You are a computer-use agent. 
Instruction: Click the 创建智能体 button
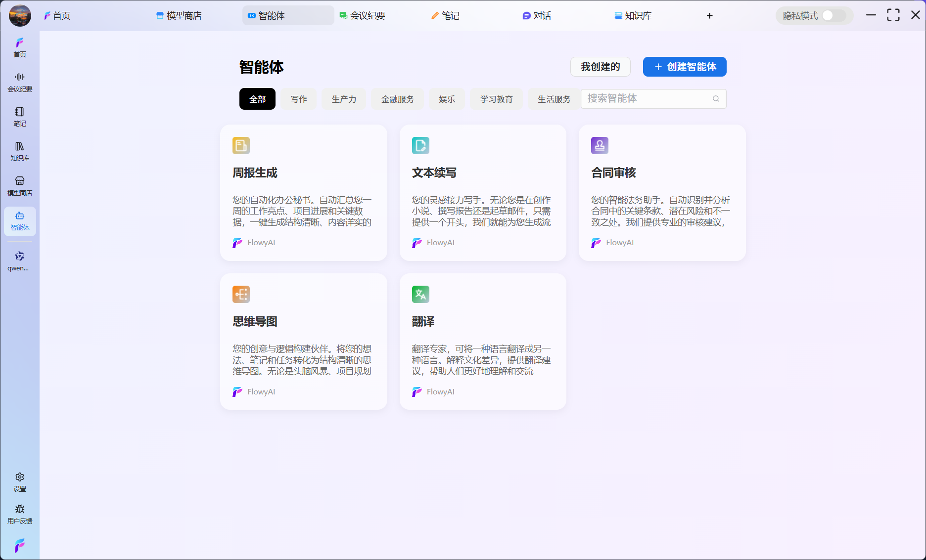point(685,67)
